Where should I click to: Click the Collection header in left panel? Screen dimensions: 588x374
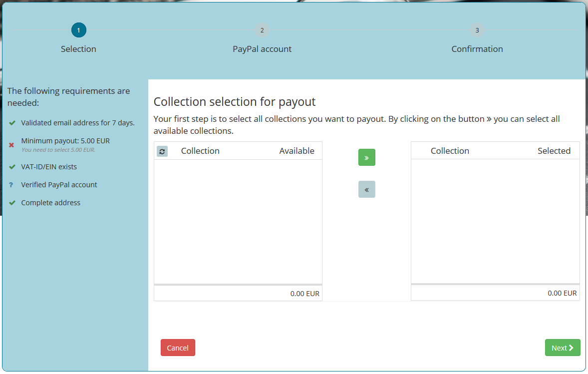click(x=200, y=150)
